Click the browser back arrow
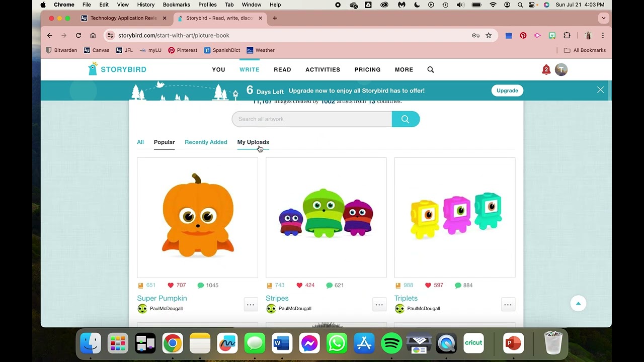The height and width of the screenshot is (362, 644). click(49, 35)
